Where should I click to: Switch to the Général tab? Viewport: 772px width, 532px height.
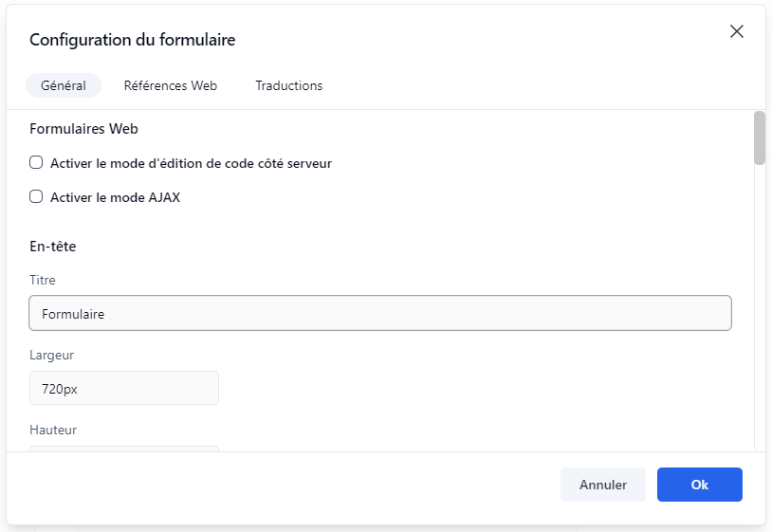[64, 85]
